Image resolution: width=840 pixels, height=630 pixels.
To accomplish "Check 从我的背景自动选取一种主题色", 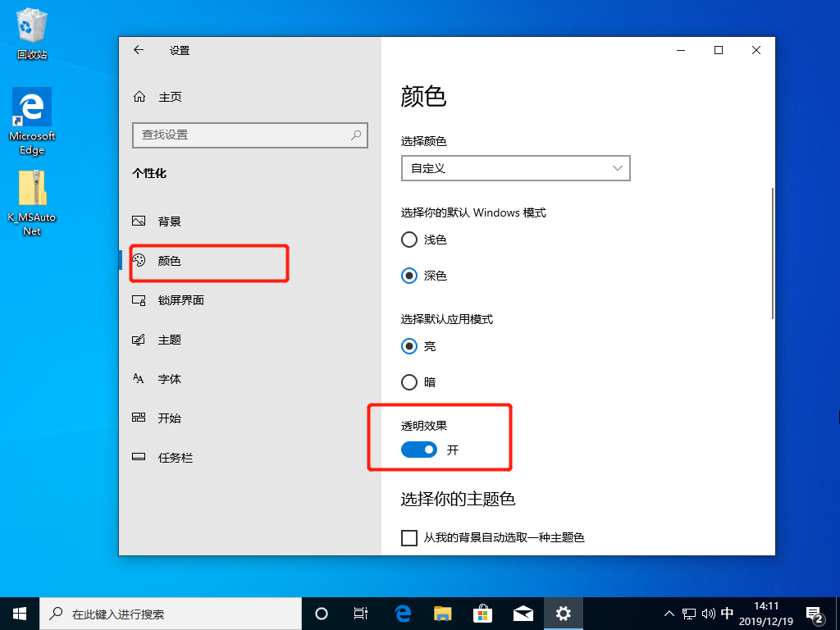I will pos(409,537).
